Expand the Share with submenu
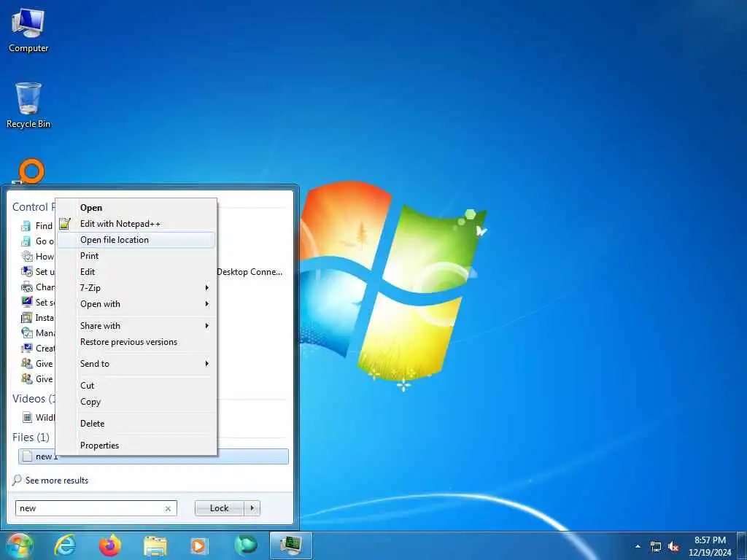Screen dimensions: 747x560 click(136, 326)
